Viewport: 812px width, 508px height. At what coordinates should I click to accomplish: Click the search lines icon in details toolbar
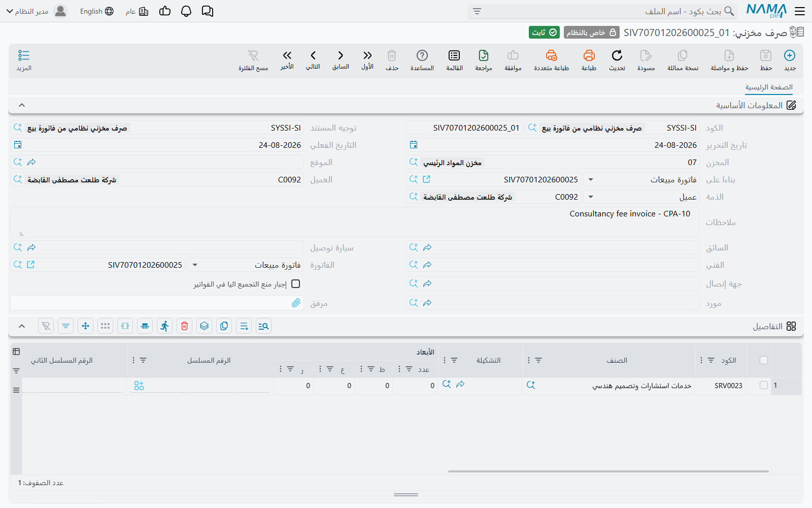[x=264, y=326]
